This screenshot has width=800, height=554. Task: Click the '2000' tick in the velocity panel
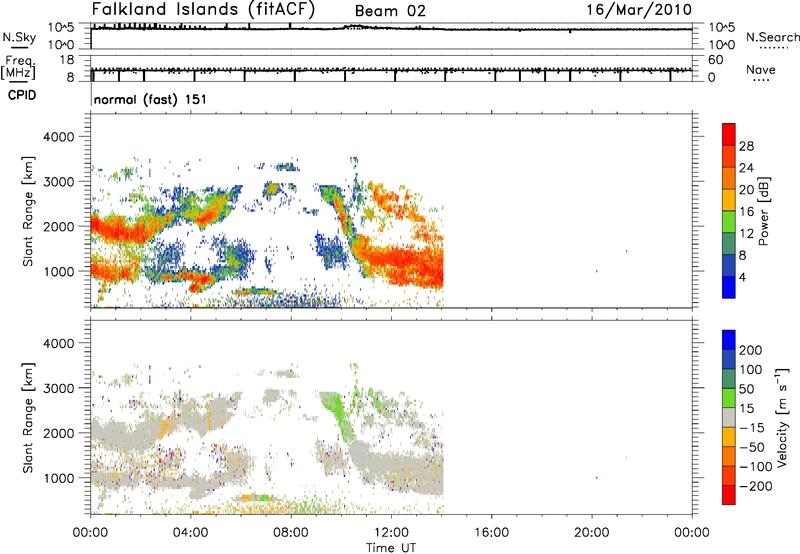click(59, 433)
